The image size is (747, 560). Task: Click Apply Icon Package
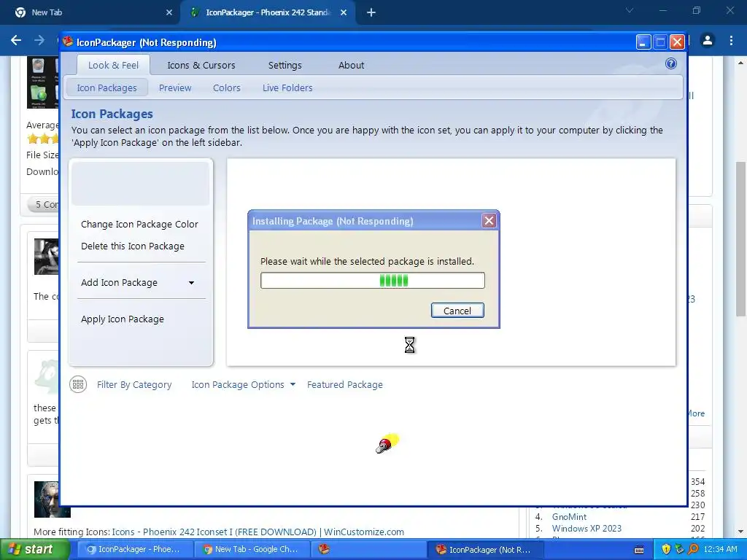click(122, 319)
